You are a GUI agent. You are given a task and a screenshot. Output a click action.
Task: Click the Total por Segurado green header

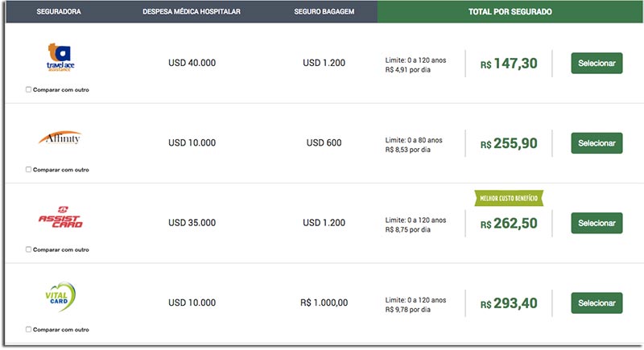(510, 11)
